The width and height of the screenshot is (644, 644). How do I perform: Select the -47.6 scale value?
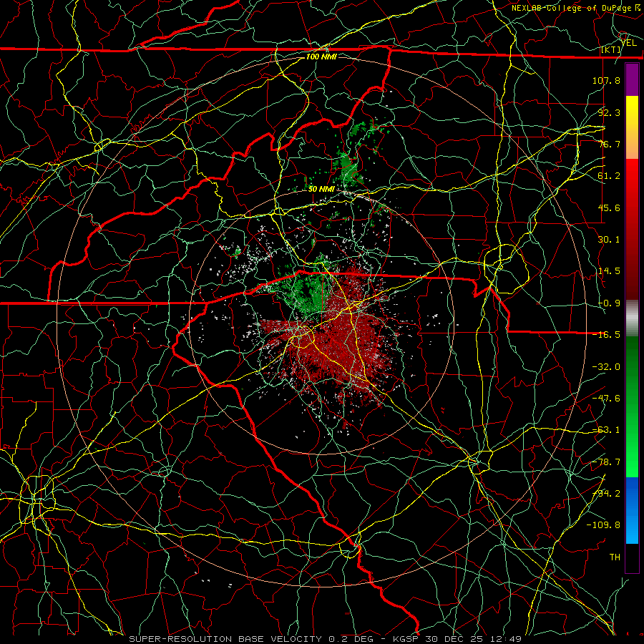606,399
